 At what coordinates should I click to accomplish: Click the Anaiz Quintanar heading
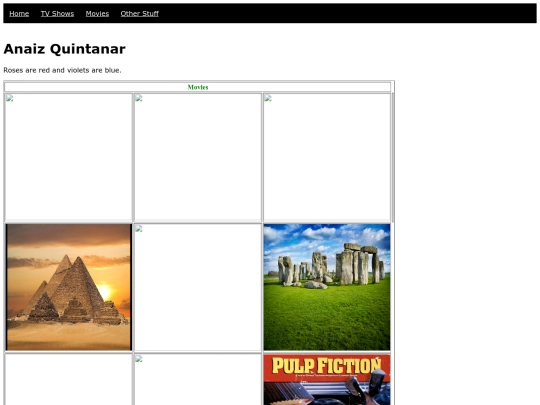pyautogui.click(x=64, y=49)
